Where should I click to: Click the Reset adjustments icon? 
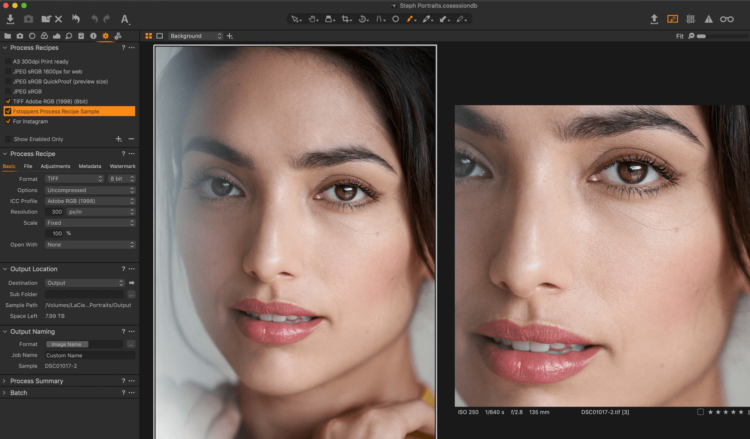tap(76, 19)
